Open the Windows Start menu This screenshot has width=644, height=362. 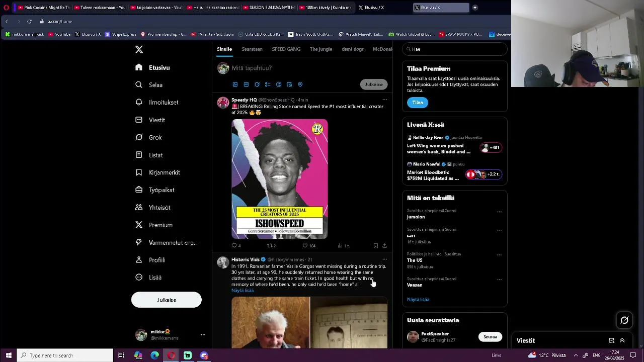click(9, 355)
